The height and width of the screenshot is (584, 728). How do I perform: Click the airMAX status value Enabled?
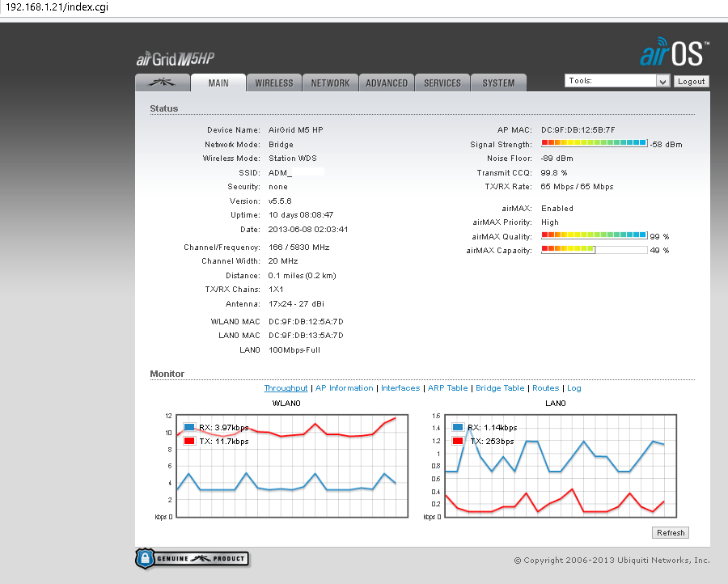[557, 209]
